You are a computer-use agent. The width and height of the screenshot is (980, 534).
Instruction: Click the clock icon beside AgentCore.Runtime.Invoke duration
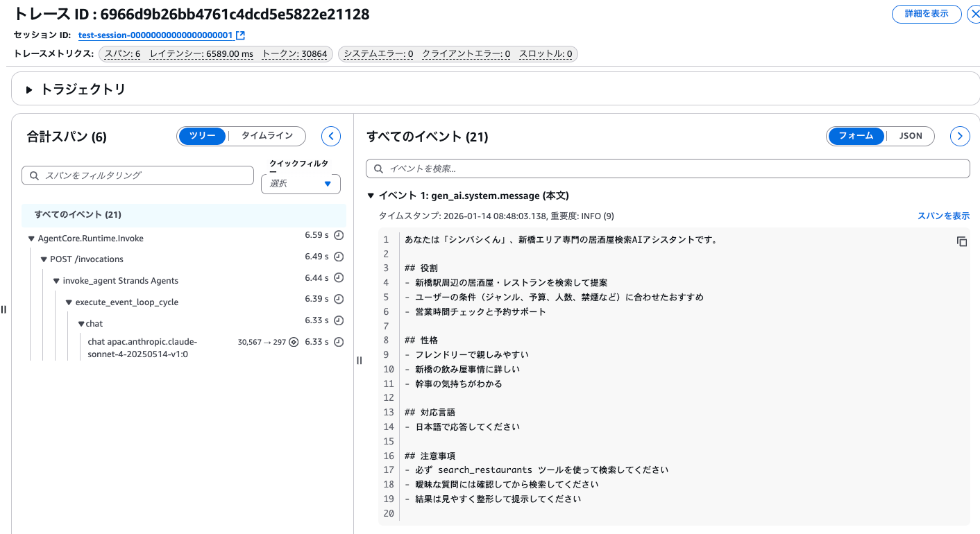(338, 236)
